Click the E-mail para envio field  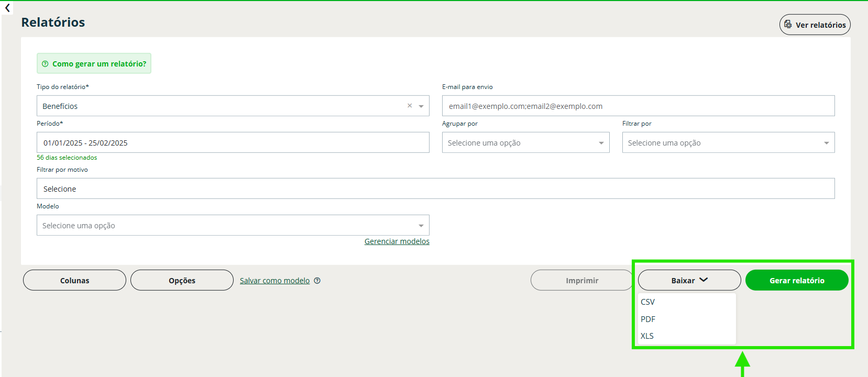tap(638, 106)
